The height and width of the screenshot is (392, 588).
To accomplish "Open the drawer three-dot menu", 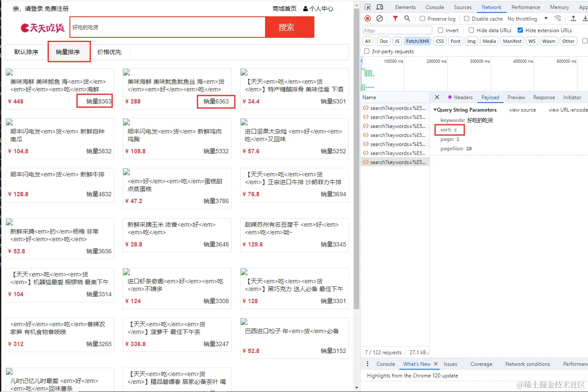I will point(368,364).
